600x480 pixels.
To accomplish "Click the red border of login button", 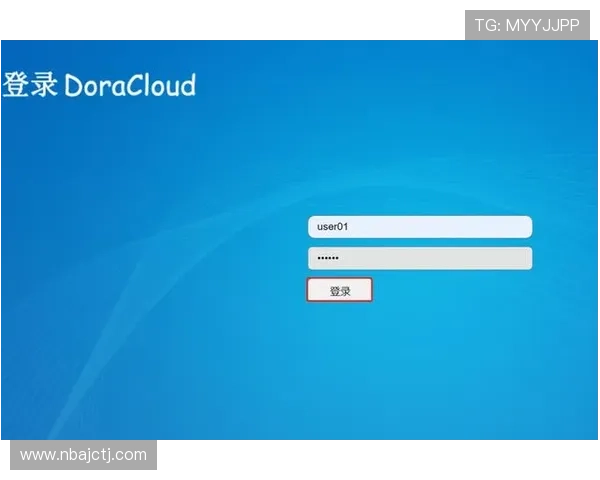I will point(308,290).
